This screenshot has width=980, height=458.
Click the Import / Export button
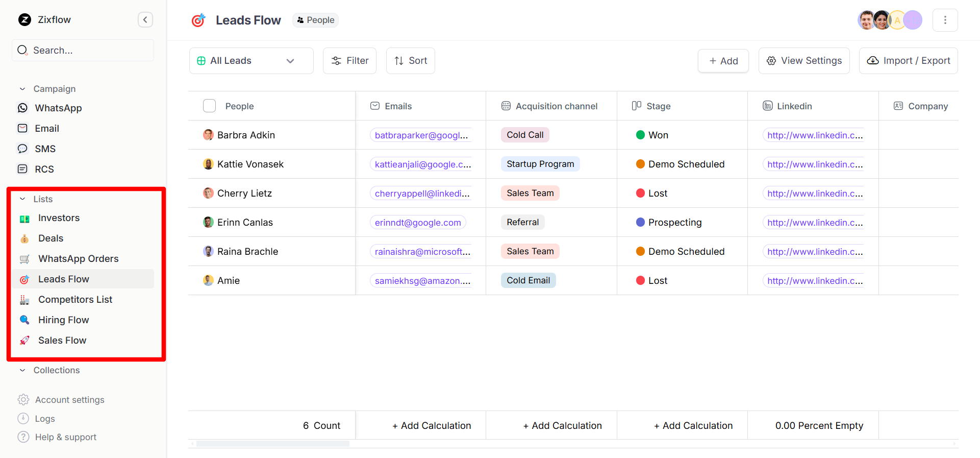click(909, 61)
